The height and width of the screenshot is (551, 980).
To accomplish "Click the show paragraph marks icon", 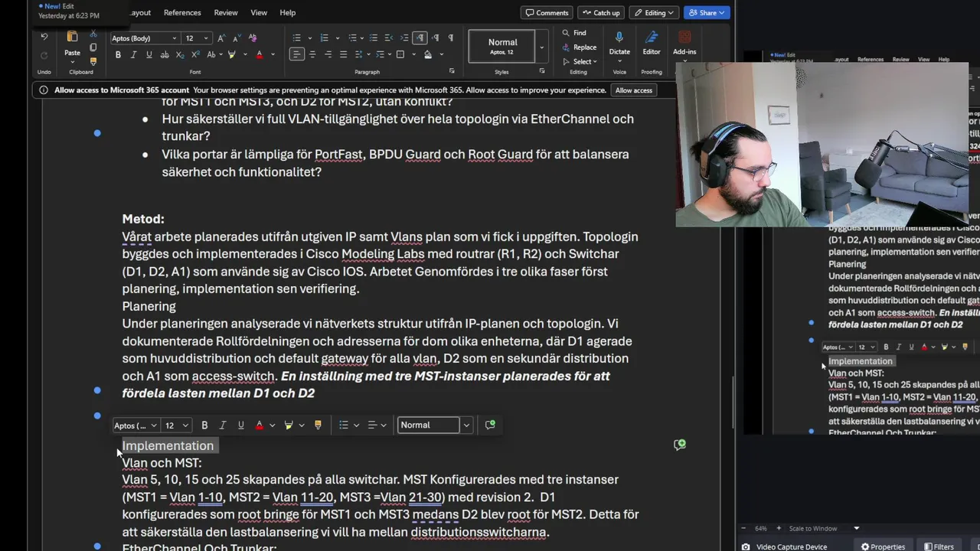I will 450,38.
